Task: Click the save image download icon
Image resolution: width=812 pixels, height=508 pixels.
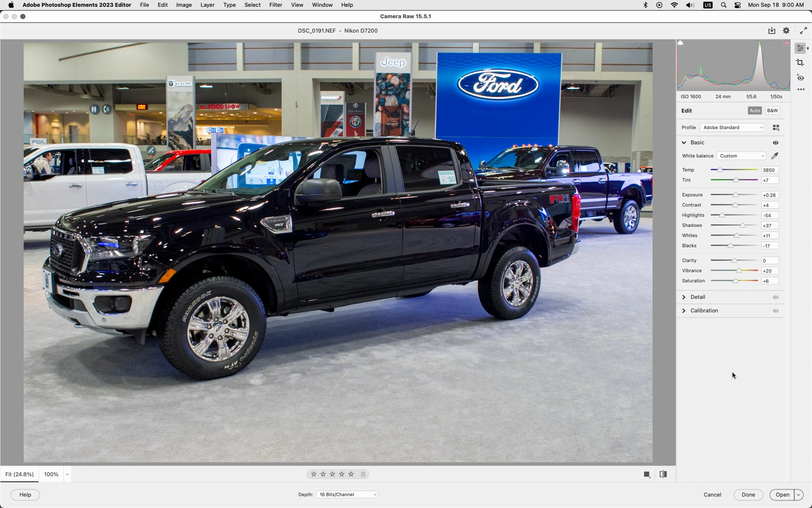Action: [772, 30]
